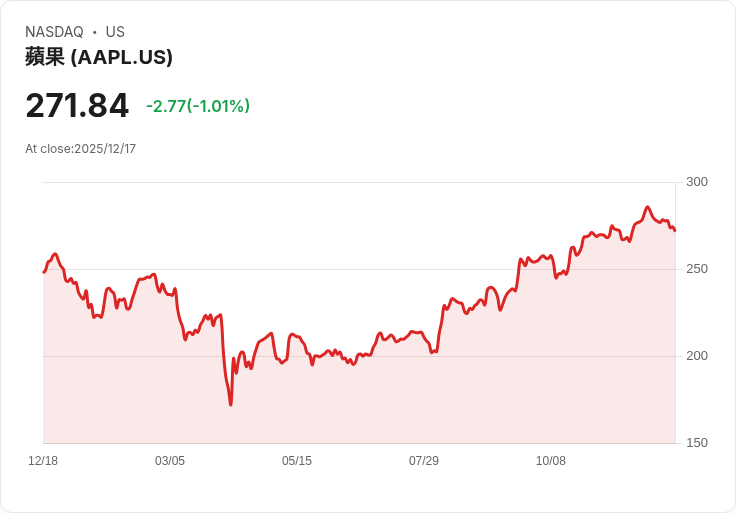Select the 150 y-axis label

pos(697,443)
